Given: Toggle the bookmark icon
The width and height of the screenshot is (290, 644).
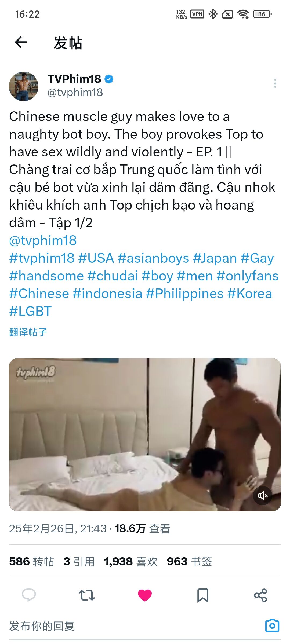Looking at the screenshot, I should point(203,595).
